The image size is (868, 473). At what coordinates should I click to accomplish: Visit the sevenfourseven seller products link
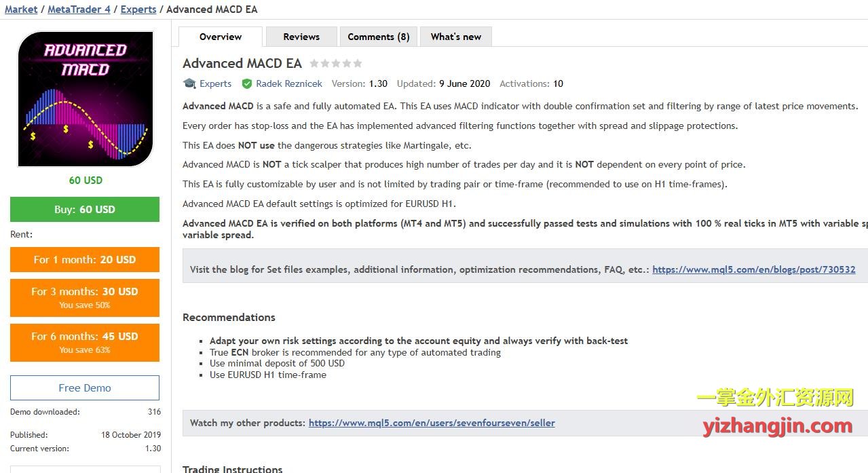click(432, 423)
